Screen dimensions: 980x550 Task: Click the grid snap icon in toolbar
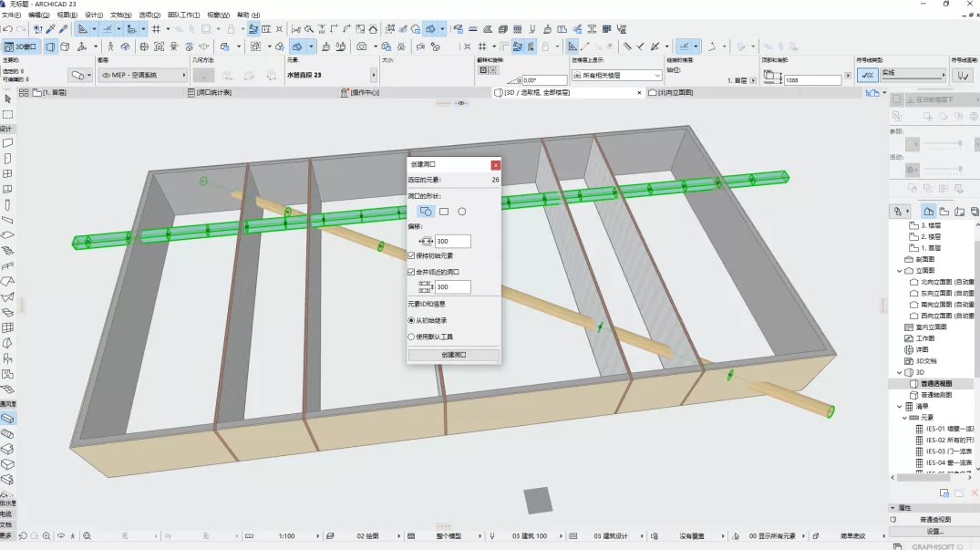coord(156,29)
